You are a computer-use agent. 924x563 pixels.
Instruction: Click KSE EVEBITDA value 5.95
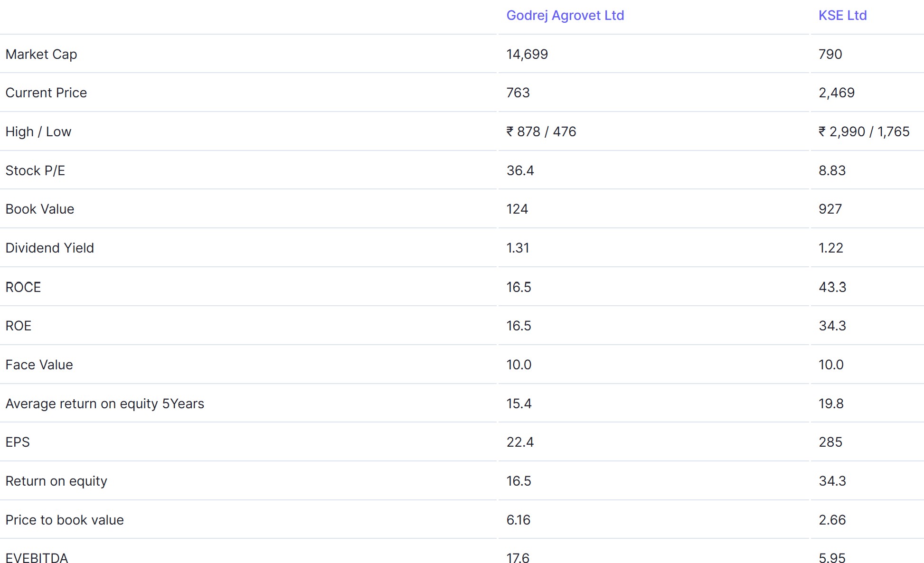click(832, 558)
